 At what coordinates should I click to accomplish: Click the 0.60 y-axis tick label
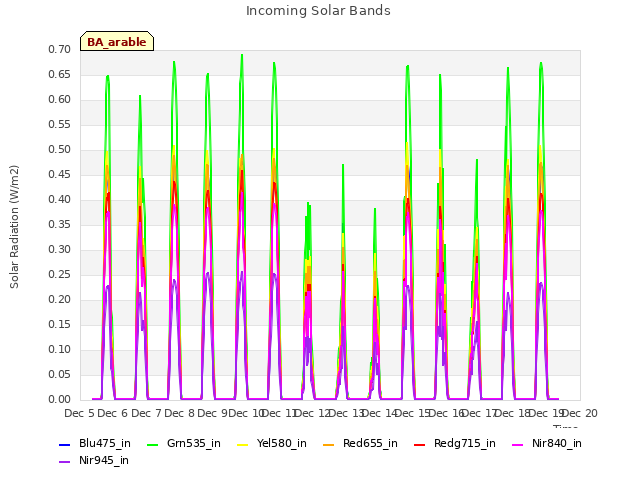pos(60,99)
